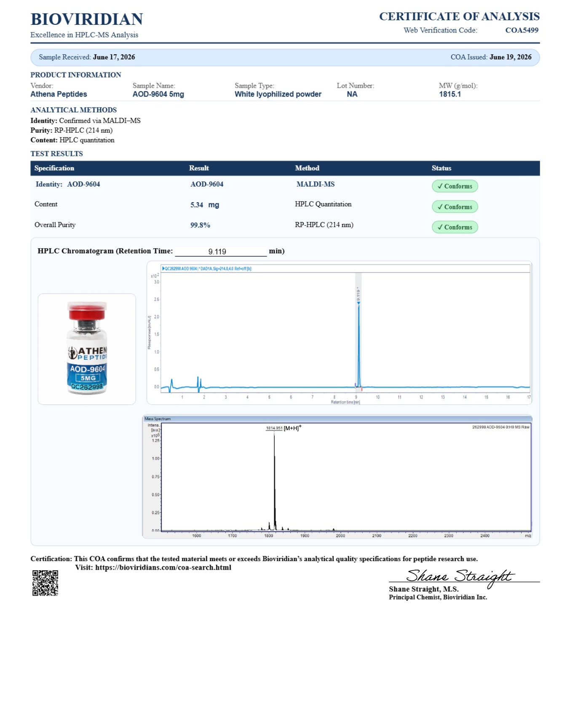The height and width of the screenshot is (728, 562).
Task: Click the '262998 AOD-9604 0:H9 MS Raw' spectrum label
Action: [x=501, y=427]
